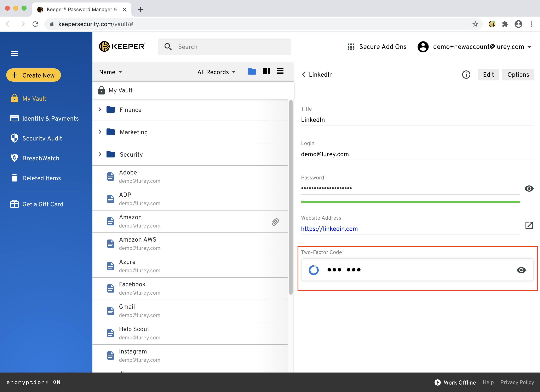Select the Amazon AWS record

[x=190, y=244]
